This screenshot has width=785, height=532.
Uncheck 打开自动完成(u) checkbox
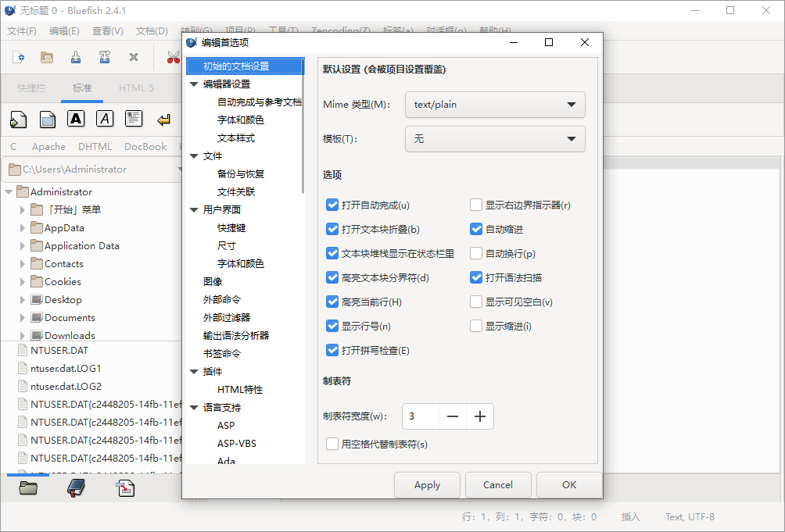(x=332, y=205)
